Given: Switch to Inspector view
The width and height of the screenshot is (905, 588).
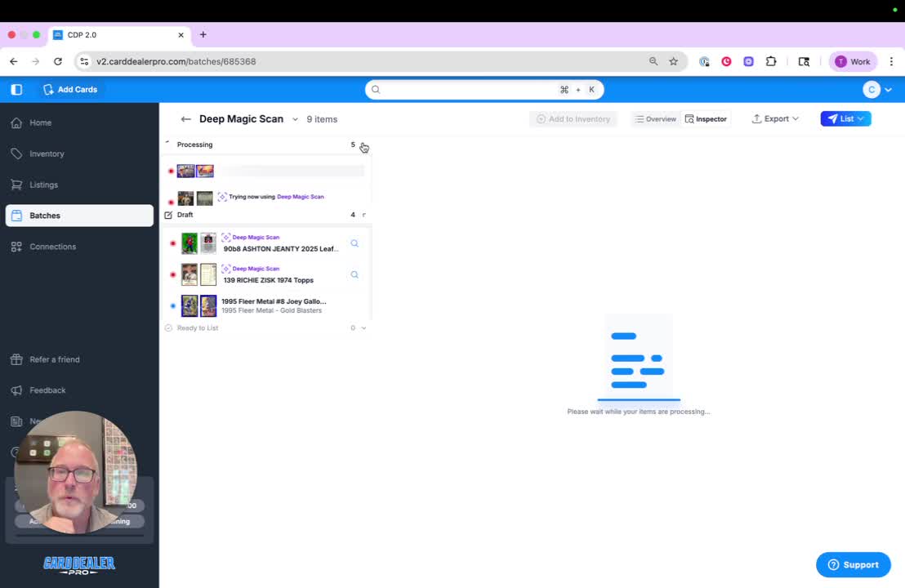Looking at the screenshot, I should point(706,119).
